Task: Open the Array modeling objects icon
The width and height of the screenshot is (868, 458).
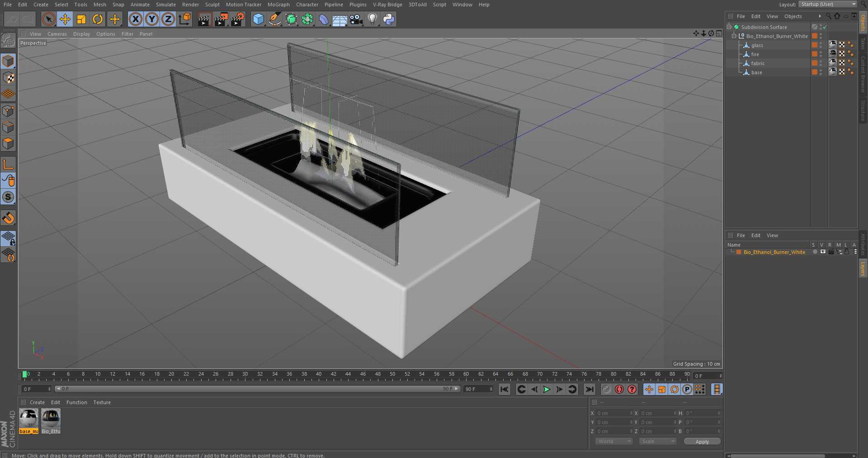Action: pos(307,19)
